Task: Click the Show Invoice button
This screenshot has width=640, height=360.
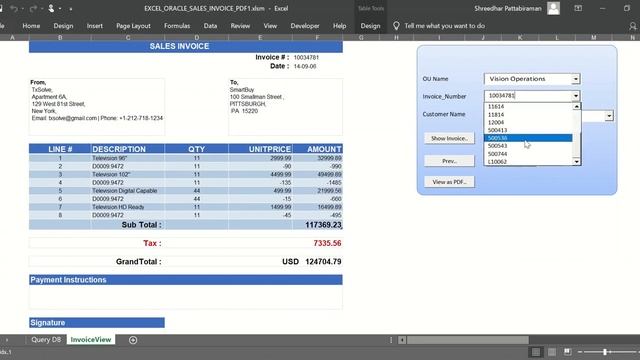Action: (x=449, y=138)
